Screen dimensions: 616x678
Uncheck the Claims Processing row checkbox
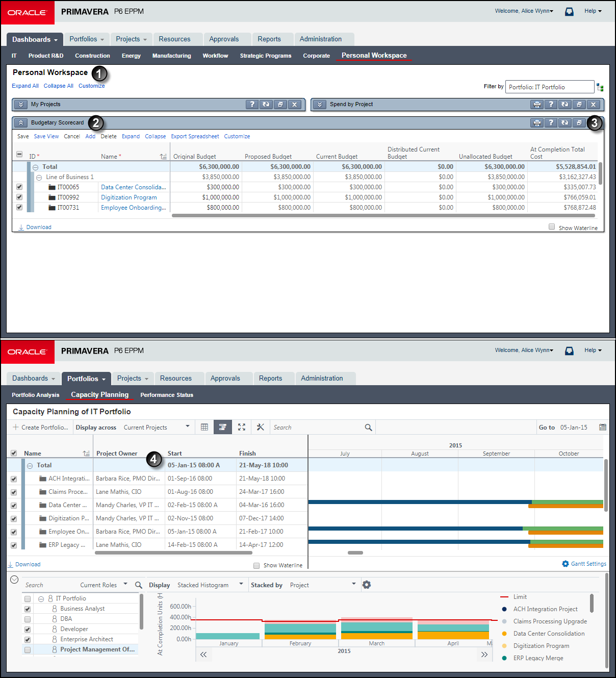tap(14, 492)
